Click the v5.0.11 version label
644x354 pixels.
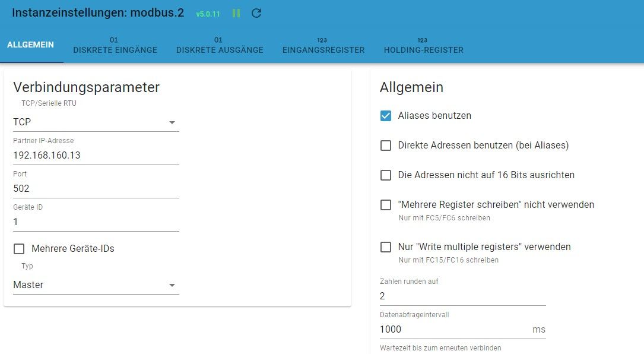coord(208,14)
